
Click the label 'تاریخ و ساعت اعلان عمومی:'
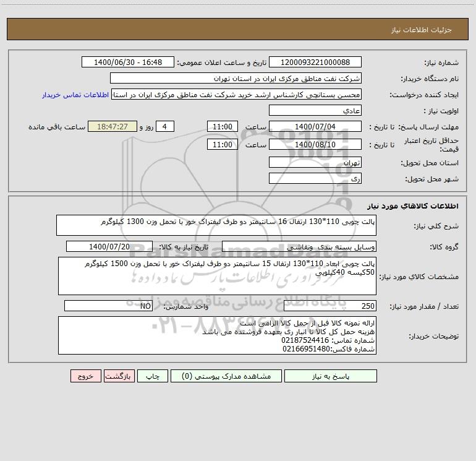[x=221, y=63]
